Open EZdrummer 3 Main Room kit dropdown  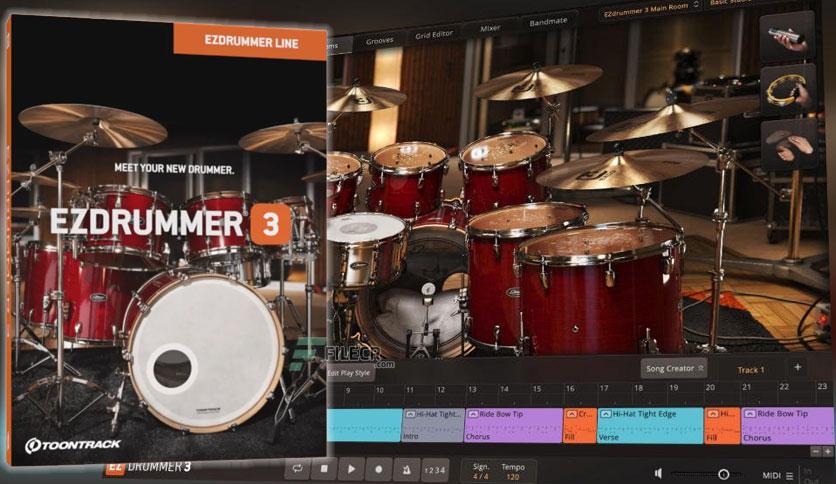pyautogui.click(x=650, y=10)
